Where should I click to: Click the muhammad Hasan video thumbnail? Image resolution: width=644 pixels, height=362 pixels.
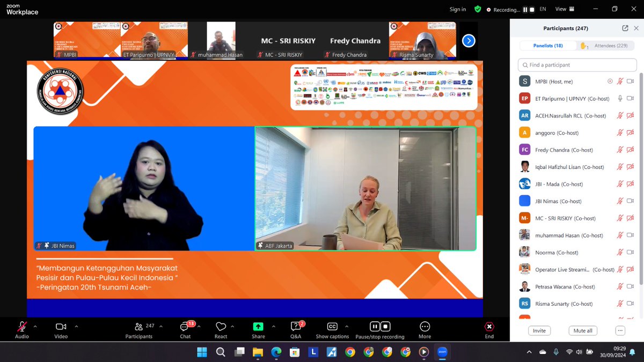pyautogui.click(x=221, y=40)
